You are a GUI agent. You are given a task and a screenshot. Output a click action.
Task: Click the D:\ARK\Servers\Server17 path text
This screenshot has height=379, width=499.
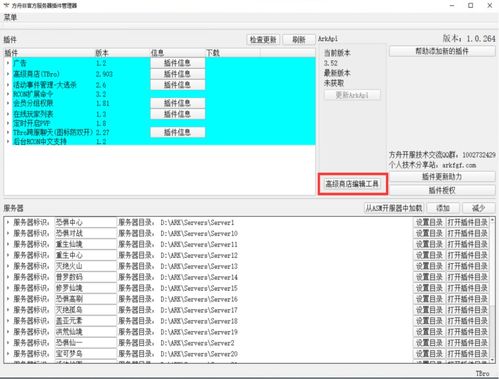click(199, 310)
